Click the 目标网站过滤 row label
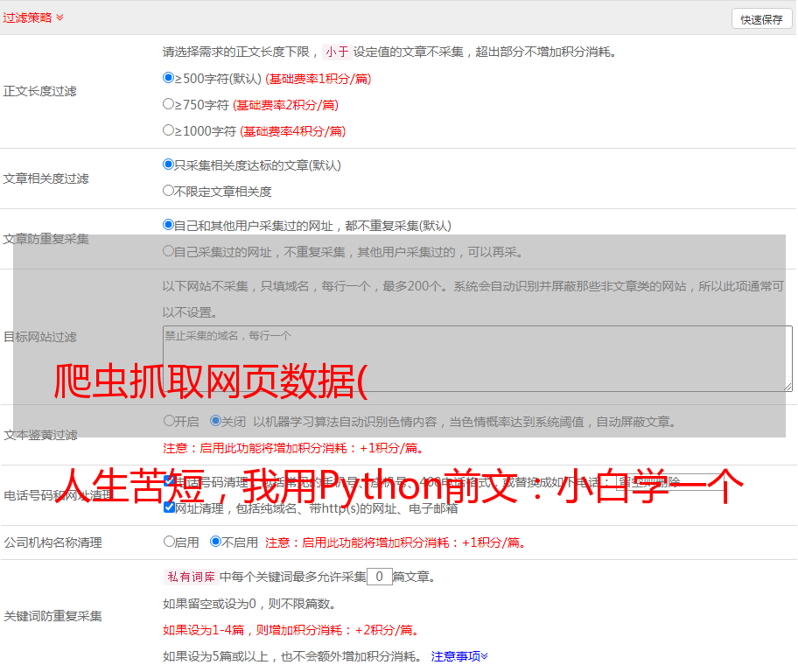This screenshot has height=672, width=798. (39, 337)
